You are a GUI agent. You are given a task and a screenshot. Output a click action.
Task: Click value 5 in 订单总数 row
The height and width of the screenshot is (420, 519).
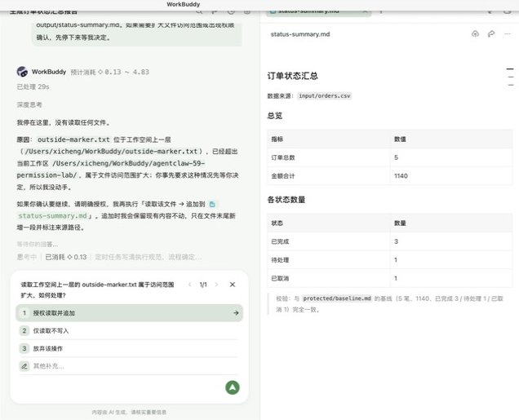(396, 157)
